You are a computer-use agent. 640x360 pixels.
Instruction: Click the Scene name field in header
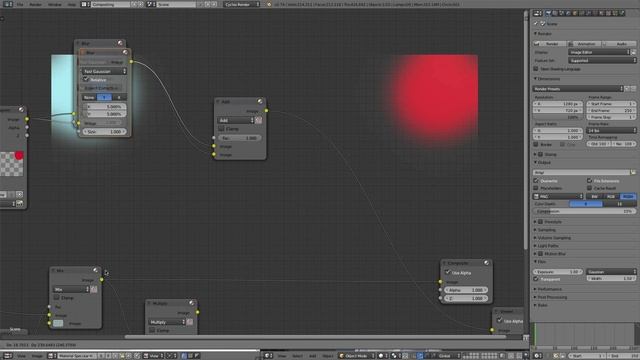pyautogui.click(x=176, y=4)
